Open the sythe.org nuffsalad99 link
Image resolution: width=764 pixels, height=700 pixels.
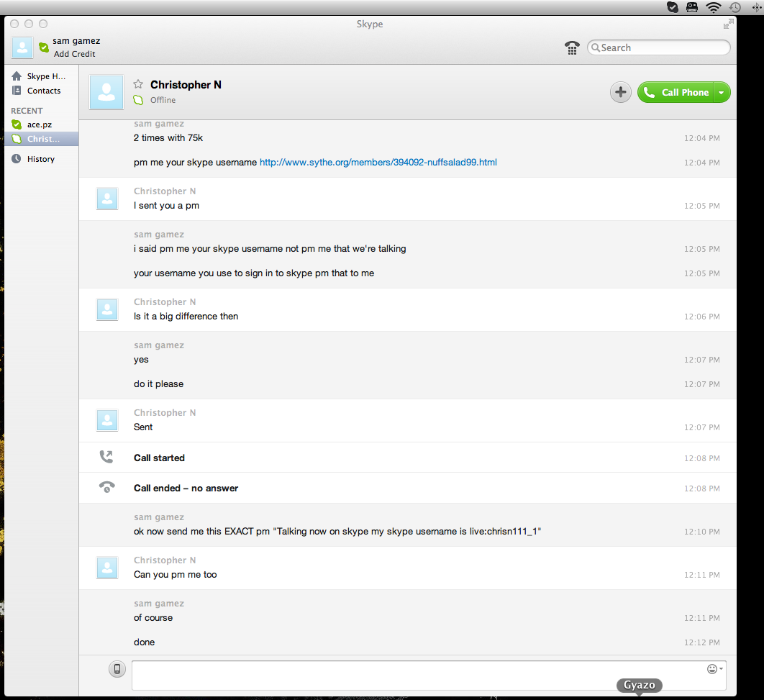tap(378, 163)
